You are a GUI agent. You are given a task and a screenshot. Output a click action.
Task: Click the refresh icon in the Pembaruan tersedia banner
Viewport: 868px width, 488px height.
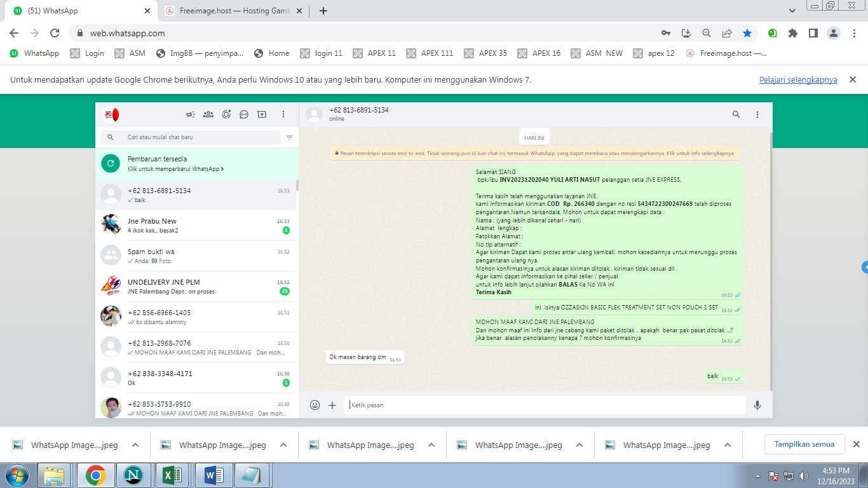(111, 163)
